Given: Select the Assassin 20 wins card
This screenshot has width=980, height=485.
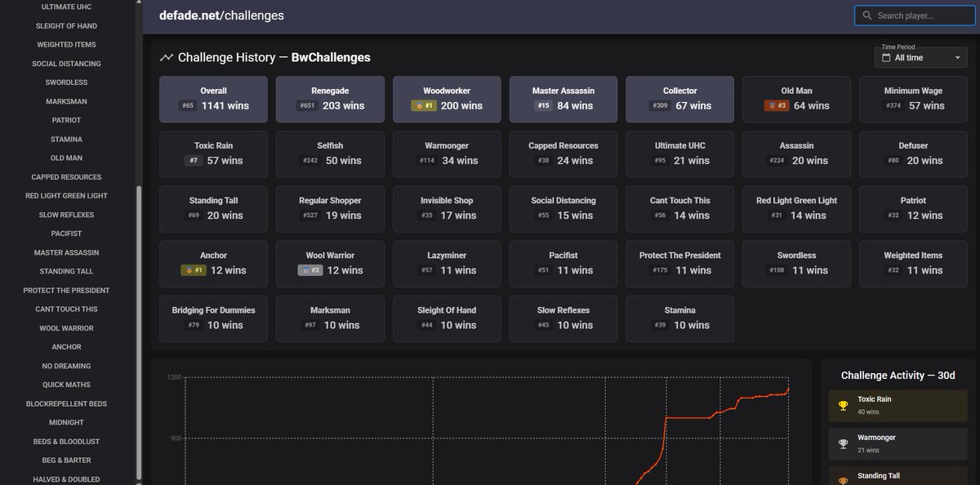Looking at the screenshot, I should pyautogui.click(x=797, y=154).
